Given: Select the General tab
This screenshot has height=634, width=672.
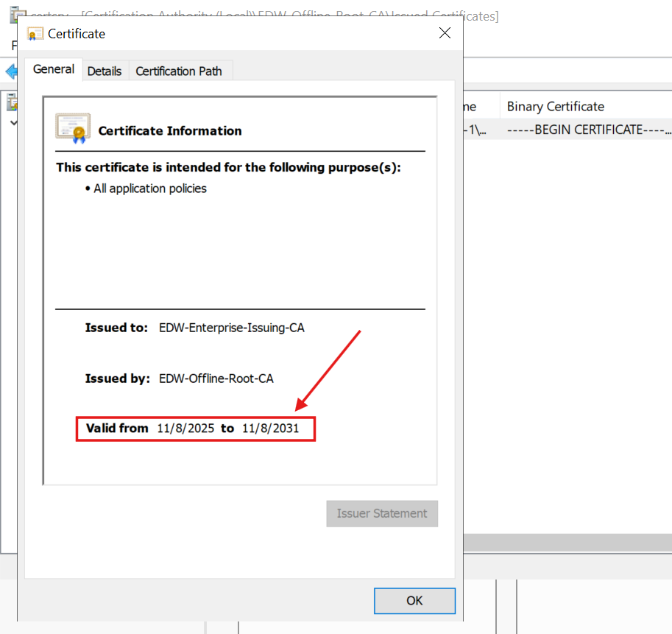Looking at the screenshot, I should 53,69.
